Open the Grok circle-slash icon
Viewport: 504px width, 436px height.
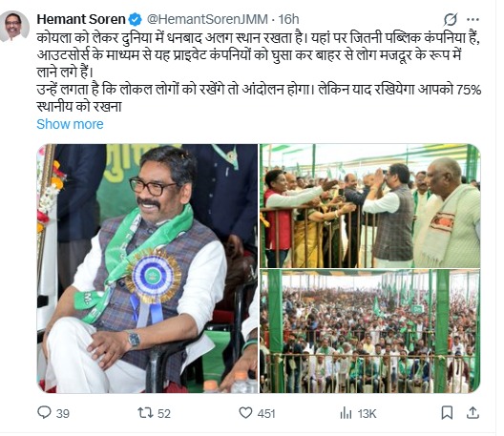click(450, 20)
